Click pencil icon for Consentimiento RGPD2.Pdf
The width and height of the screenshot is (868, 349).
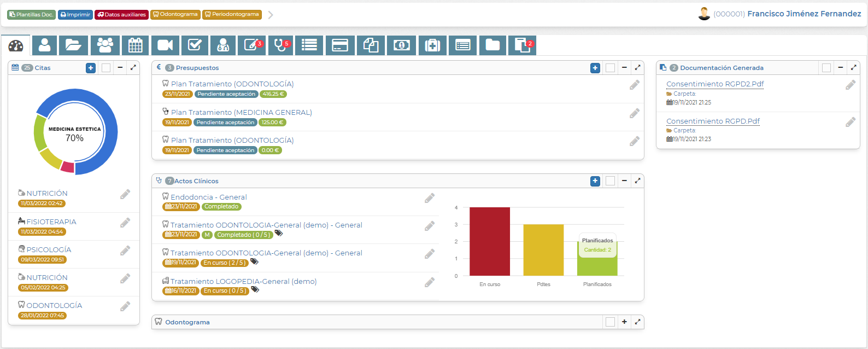(851, 85)
